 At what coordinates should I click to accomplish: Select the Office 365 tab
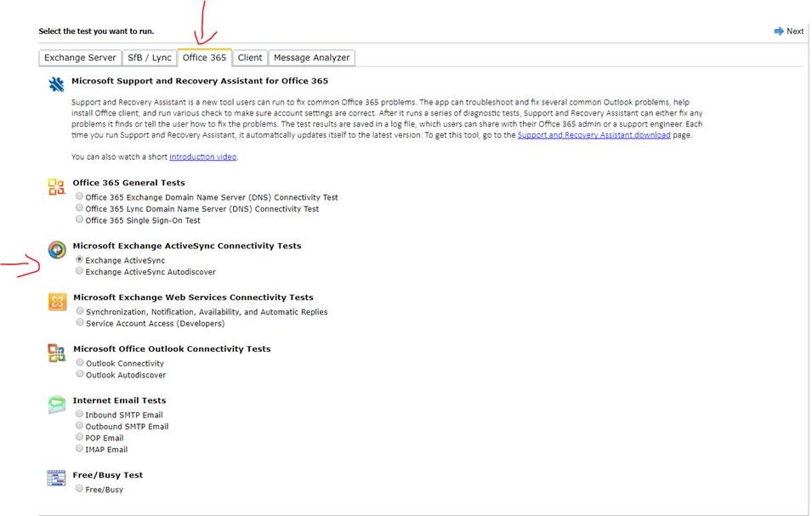pos(205,58)
